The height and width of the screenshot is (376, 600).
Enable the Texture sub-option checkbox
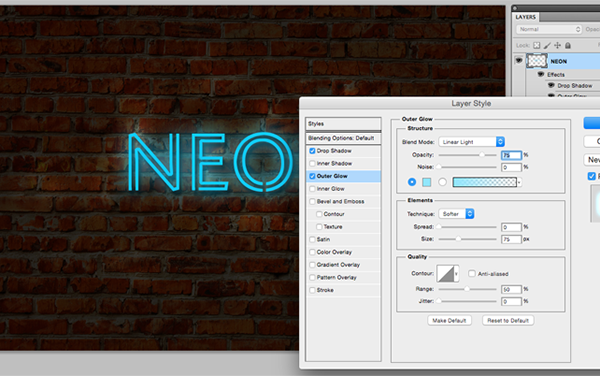(x=319, y=226)
